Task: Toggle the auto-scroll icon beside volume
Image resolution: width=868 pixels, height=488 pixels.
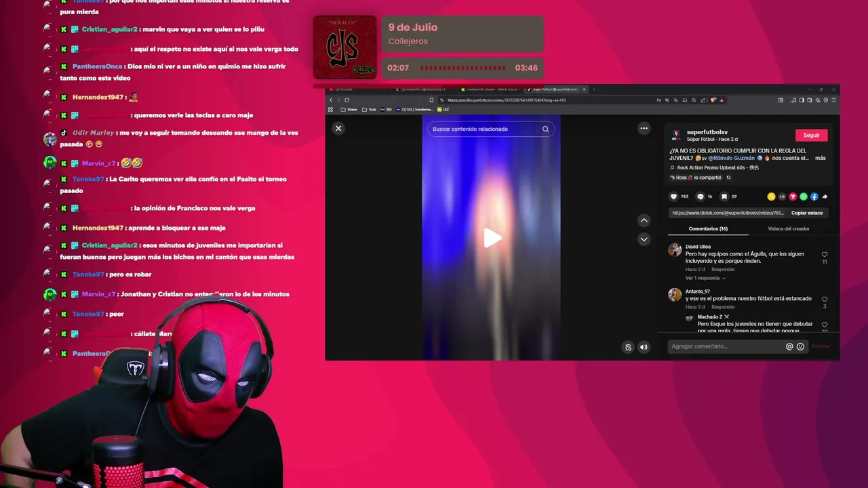Action: (628, 347)
